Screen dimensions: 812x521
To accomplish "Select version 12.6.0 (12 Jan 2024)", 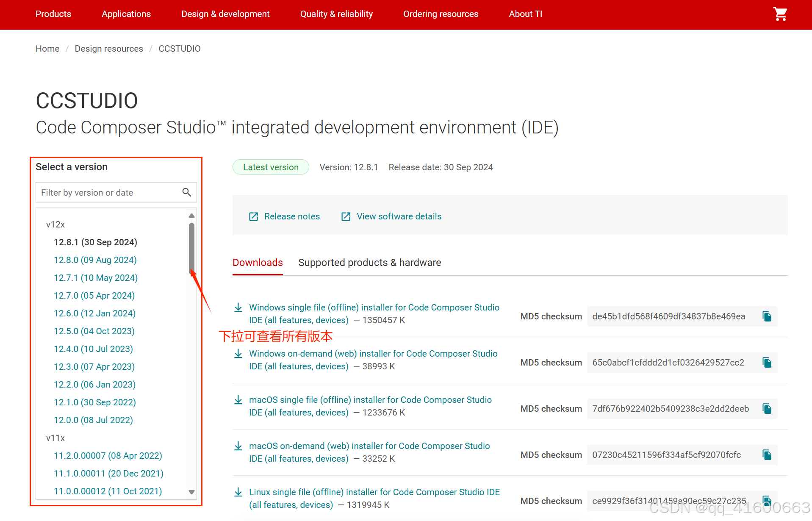I will [94, 313].
